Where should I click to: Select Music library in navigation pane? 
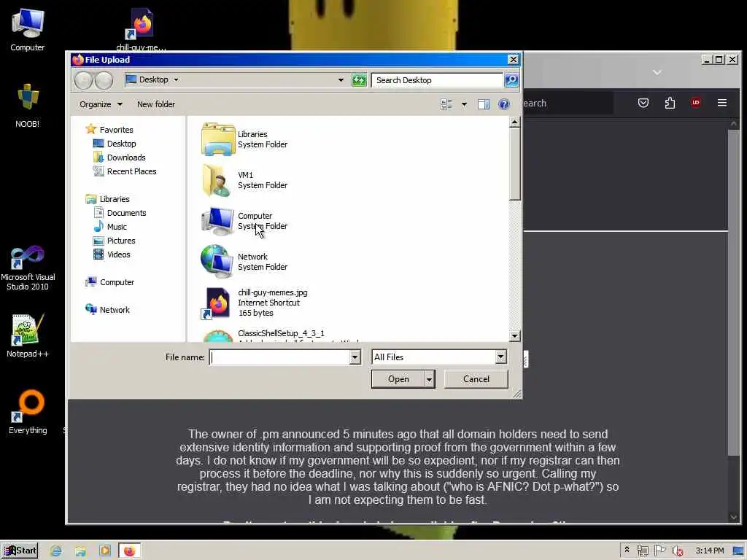117,227
